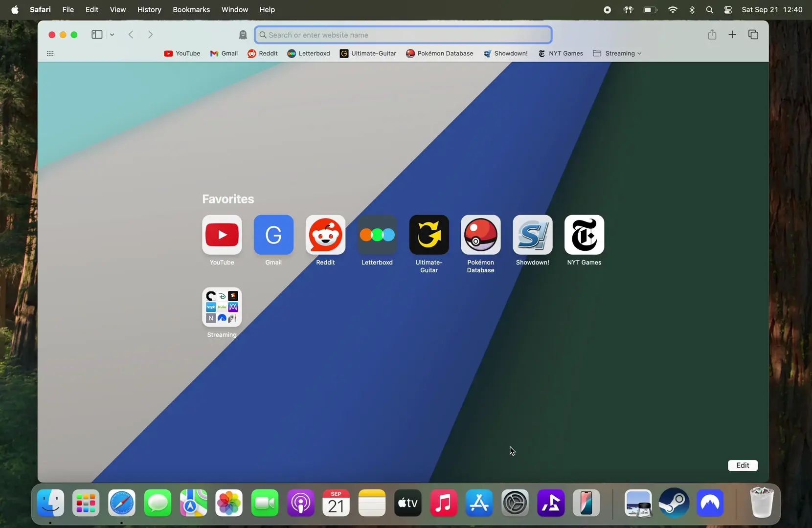
Task: Click the screen recording indicator in menu bar
Action: 608,10
